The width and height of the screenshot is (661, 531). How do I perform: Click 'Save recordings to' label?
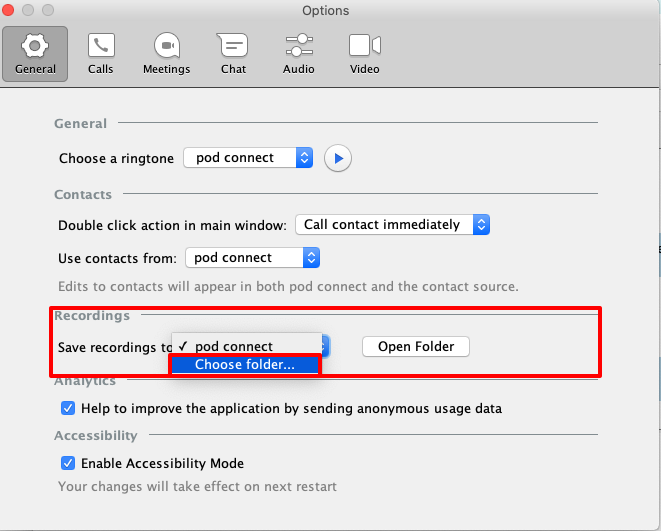click(x=115, y=347)
